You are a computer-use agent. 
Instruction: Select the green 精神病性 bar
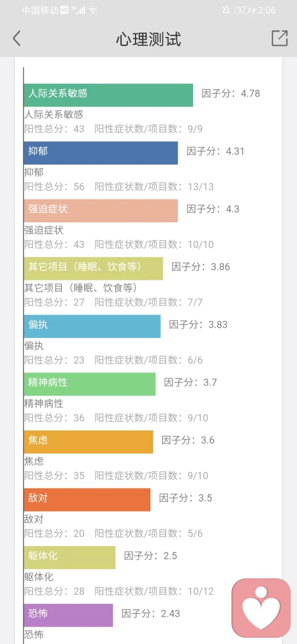(90, 384)
